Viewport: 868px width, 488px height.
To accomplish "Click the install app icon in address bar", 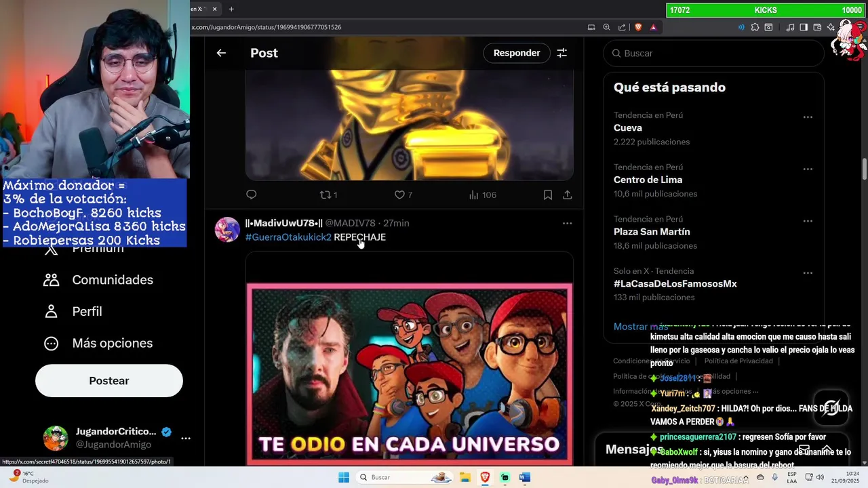I will click(x=591, y=27).
